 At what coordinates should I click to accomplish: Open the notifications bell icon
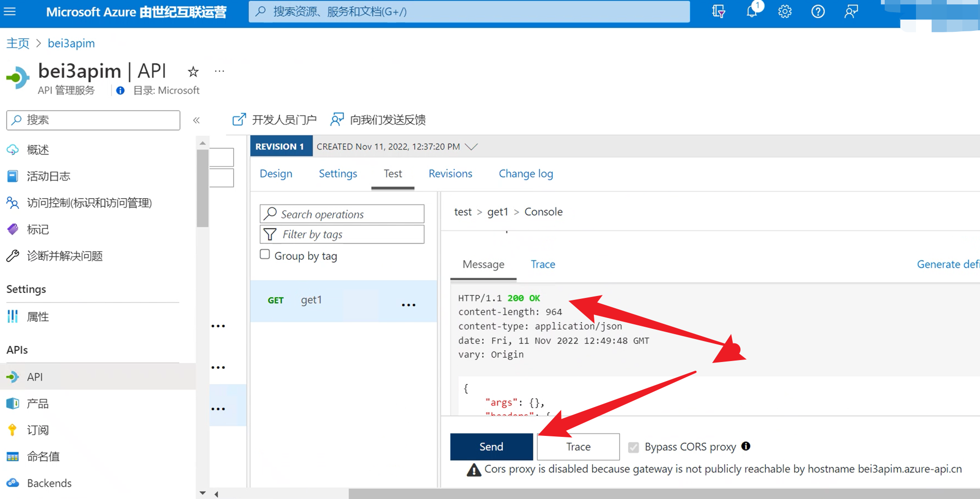752,11
